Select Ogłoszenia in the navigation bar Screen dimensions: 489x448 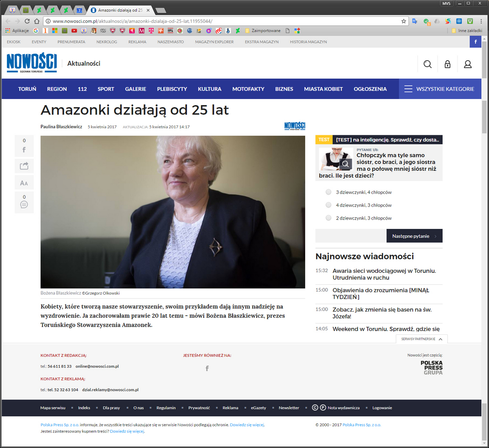[370, 89]
